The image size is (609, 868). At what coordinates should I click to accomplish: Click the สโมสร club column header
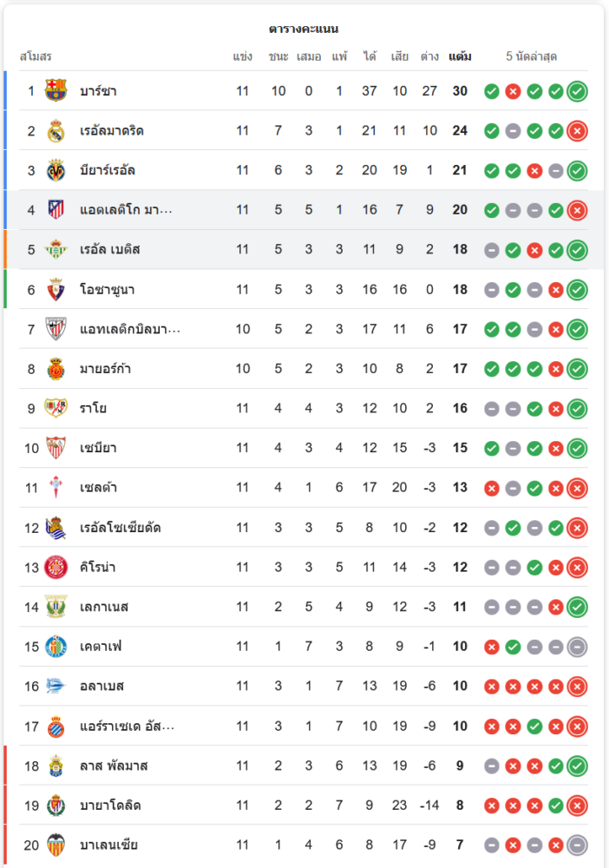(x=36, y=57)
